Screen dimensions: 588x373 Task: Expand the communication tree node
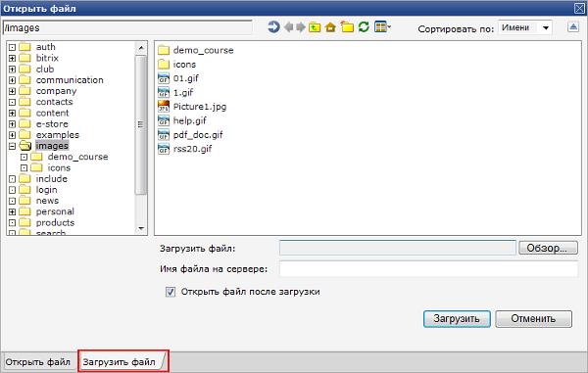12,80
